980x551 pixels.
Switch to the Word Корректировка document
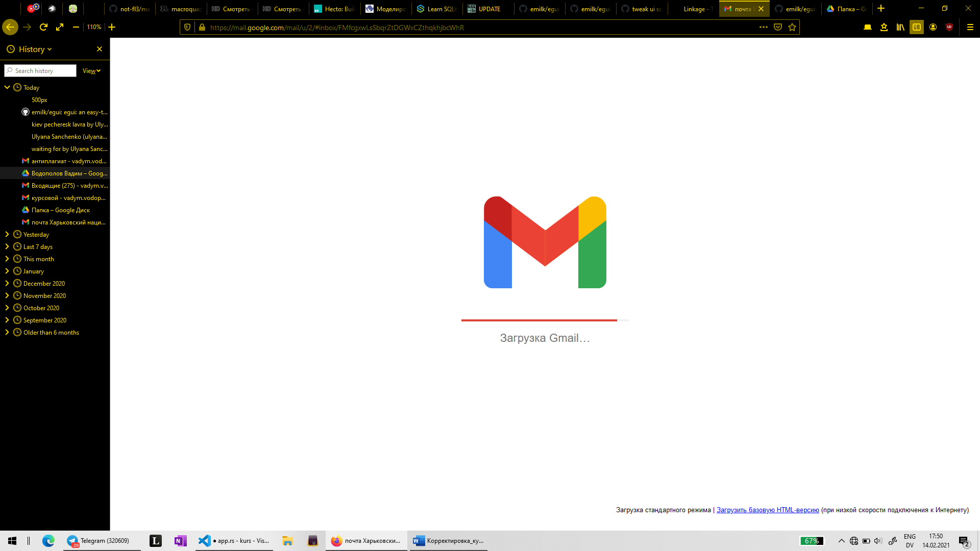tap(449, 541)
